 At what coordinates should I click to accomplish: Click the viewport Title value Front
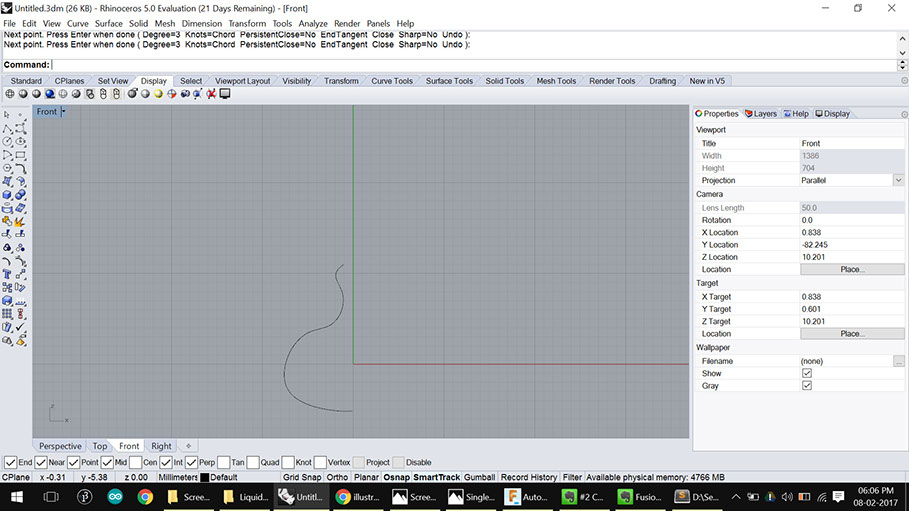click(852, 143)
